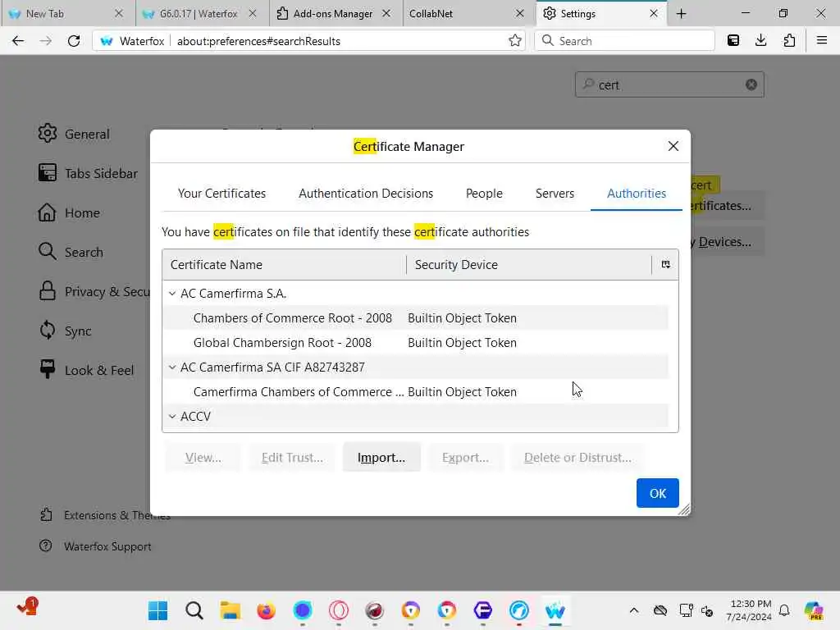840x630 pixels.
Task: Click the toolbar Search box
Action: pyautogui.click(x=624, y=41)
